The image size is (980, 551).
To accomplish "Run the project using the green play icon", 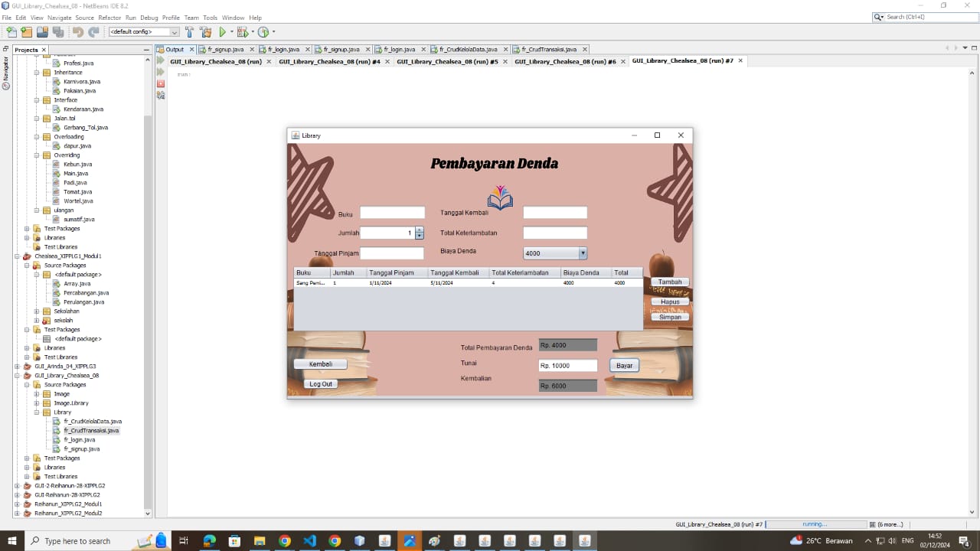I will 221,32.
